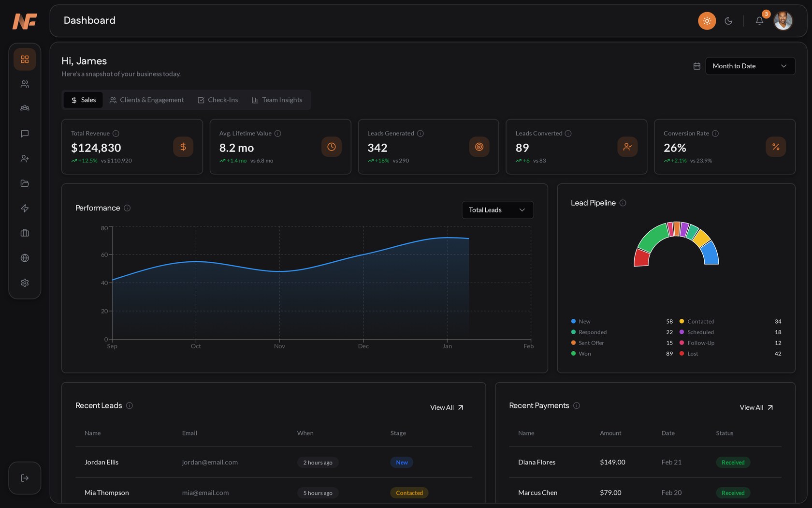812x508 pixels.
Task: Open the briefcase icon in sidebar
Action: click(x=25, y=233)
